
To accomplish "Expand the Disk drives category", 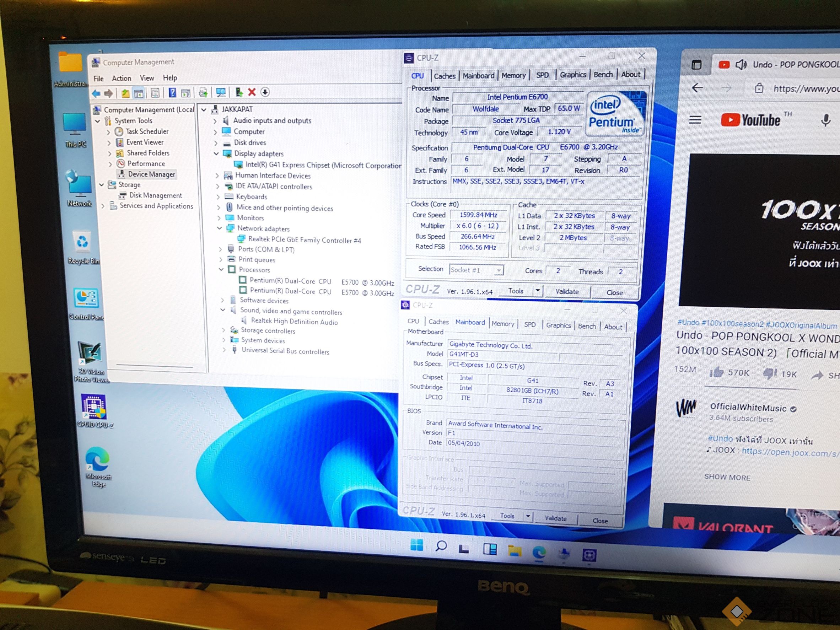I will 215,143.
